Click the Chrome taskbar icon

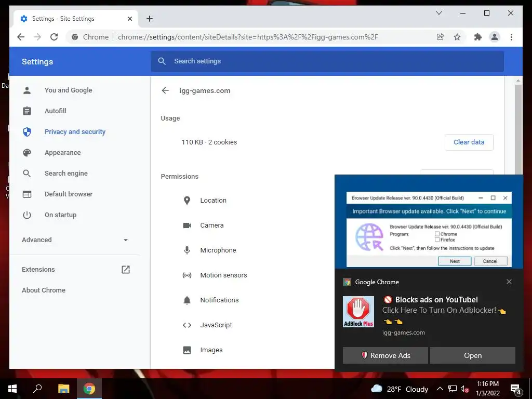(89, 389)
